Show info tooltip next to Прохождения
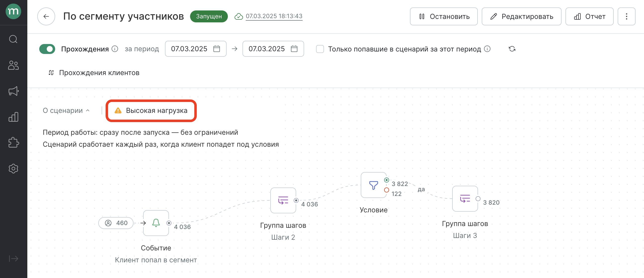This screenshot has width=644, height=278. pos(115,49)
